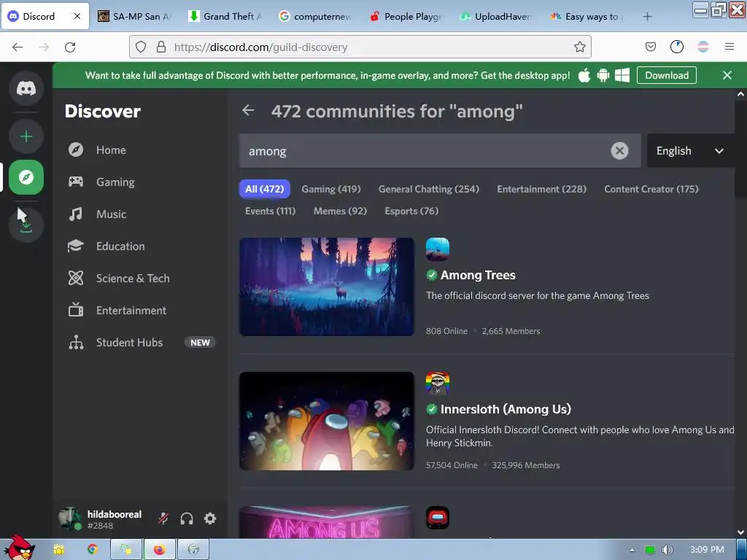Switch to Grand Theft Auto tab
This screenshot has width=747, height=560.
225,17
